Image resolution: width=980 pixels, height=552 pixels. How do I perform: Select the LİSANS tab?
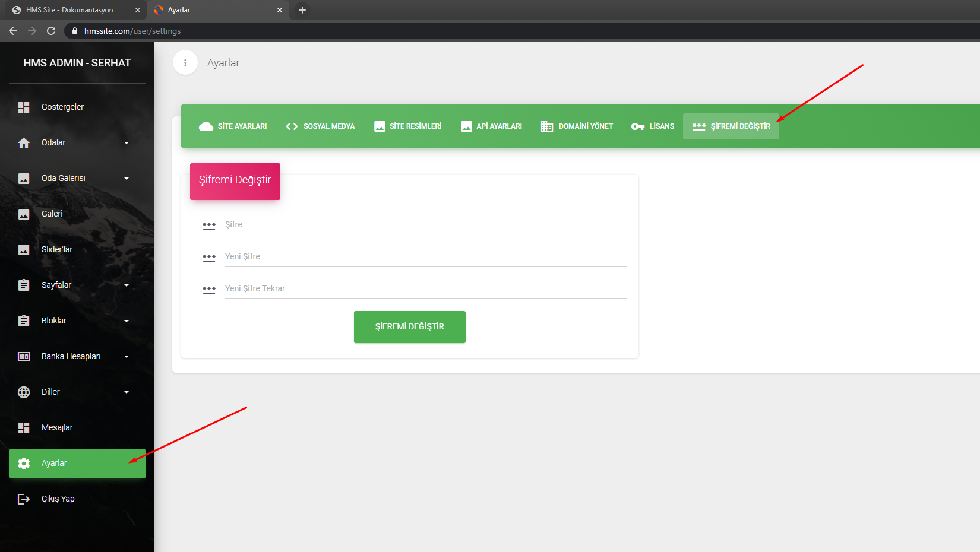[x=653, y=126]
